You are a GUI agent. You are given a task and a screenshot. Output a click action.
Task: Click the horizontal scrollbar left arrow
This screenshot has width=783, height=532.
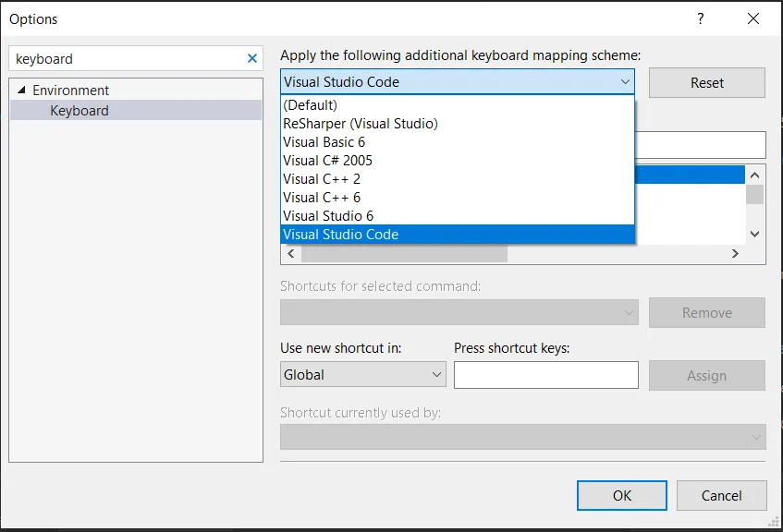point(289,254)
